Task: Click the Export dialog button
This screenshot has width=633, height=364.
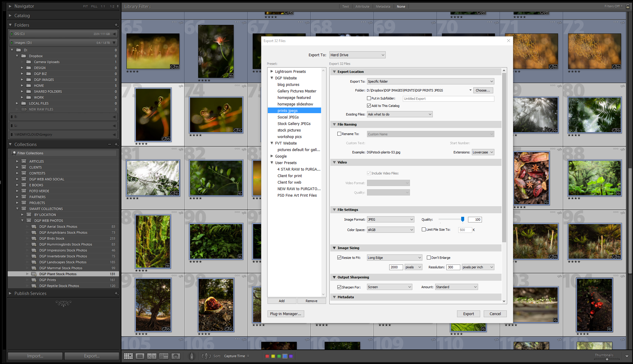Action: (468, 314)
